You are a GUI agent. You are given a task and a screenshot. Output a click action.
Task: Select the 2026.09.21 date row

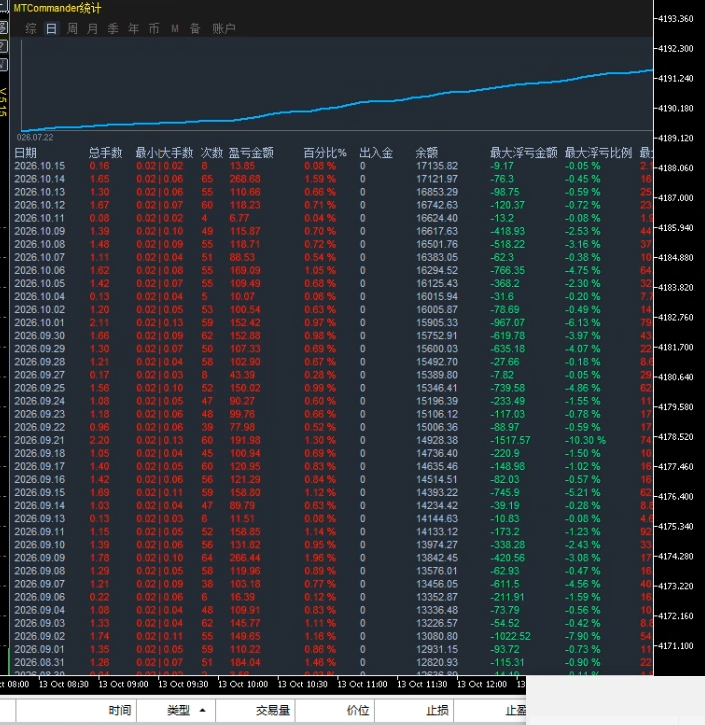coord(40,440)
